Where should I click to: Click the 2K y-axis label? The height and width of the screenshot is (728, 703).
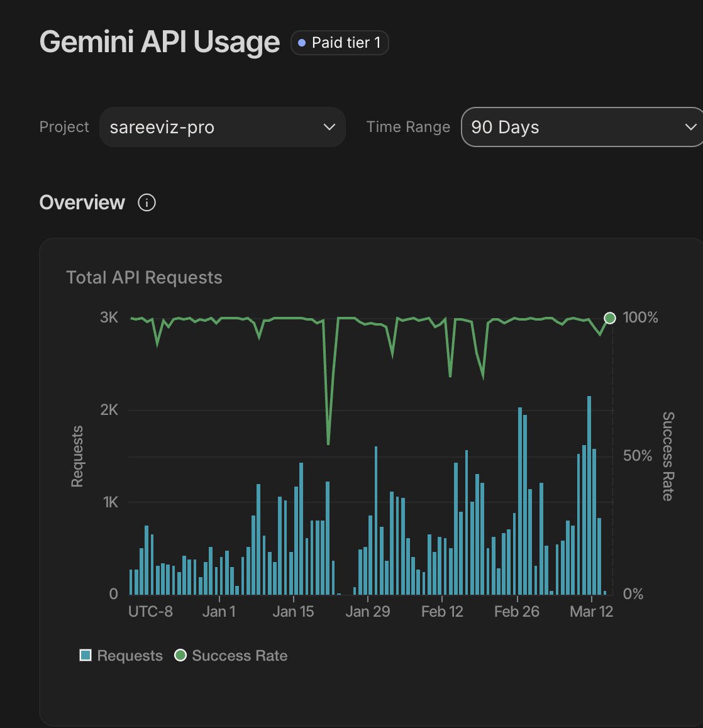[x=109, y=410]
